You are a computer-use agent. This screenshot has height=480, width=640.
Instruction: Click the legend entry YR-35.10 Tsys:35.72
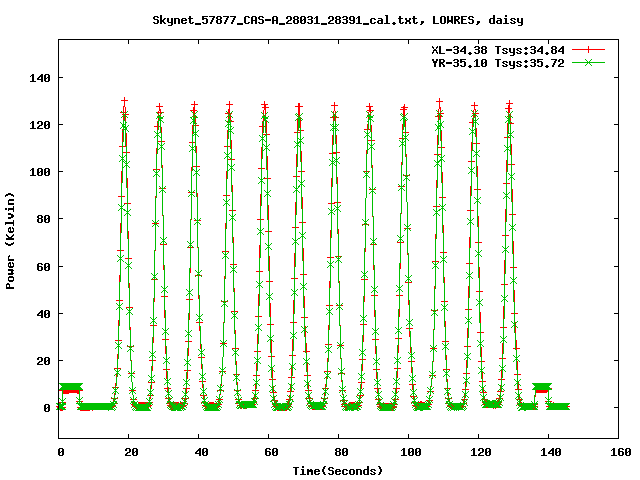[x=498, y=63]
